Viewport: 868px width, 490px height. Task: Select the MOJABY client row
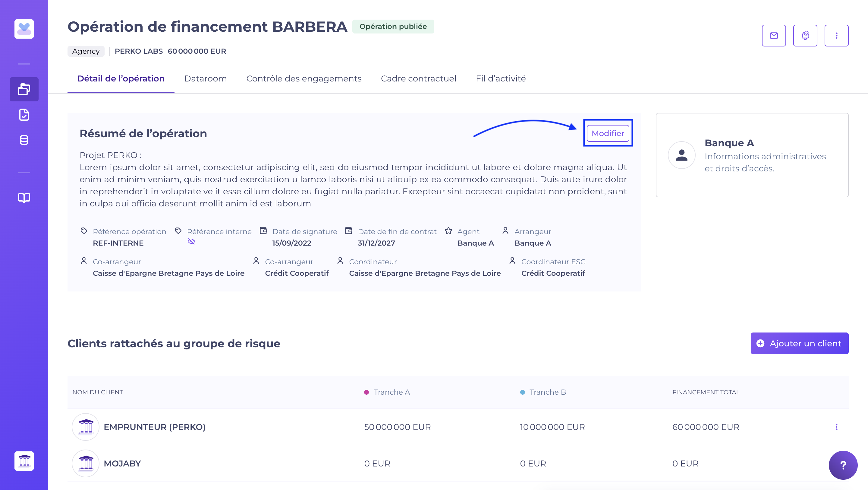point(122,463)
